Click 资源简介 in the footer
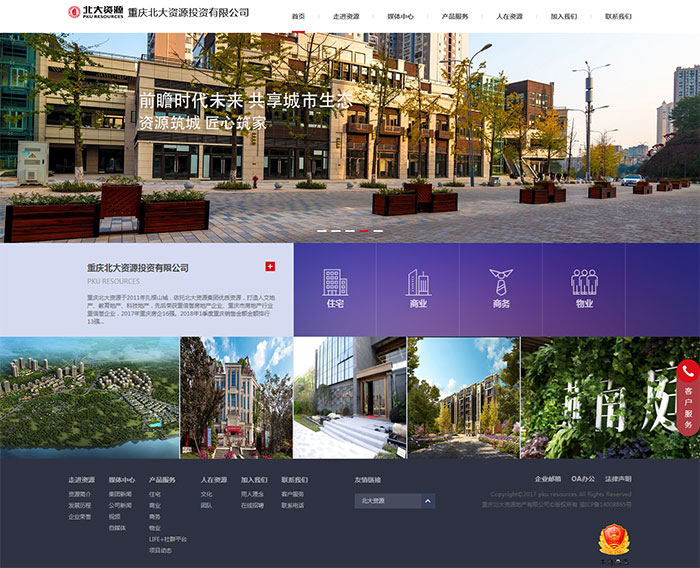 [x=79, y=494]
